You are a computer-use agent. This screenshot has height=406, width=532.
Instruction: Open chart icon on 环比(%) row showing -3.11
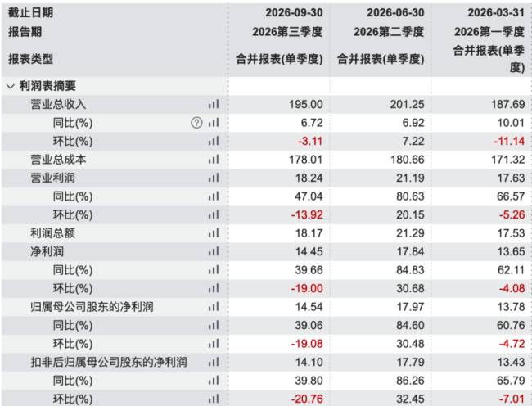coord(214,141)
